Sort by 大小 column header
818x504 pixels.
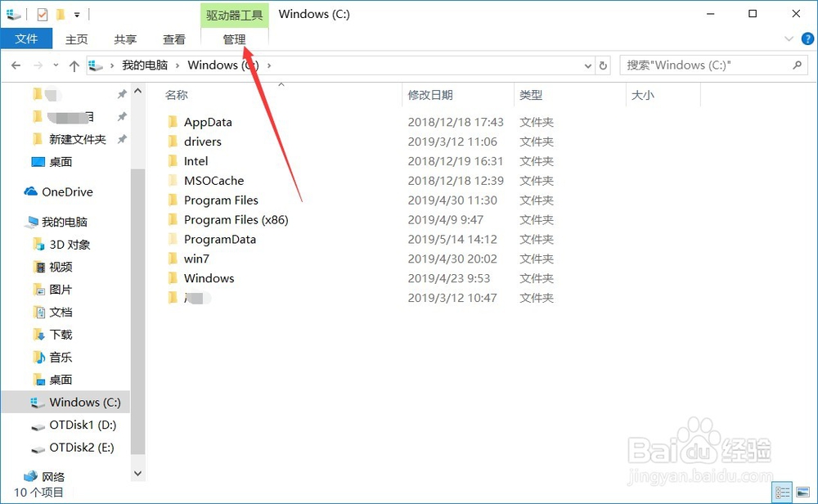(x=643, y=95)
